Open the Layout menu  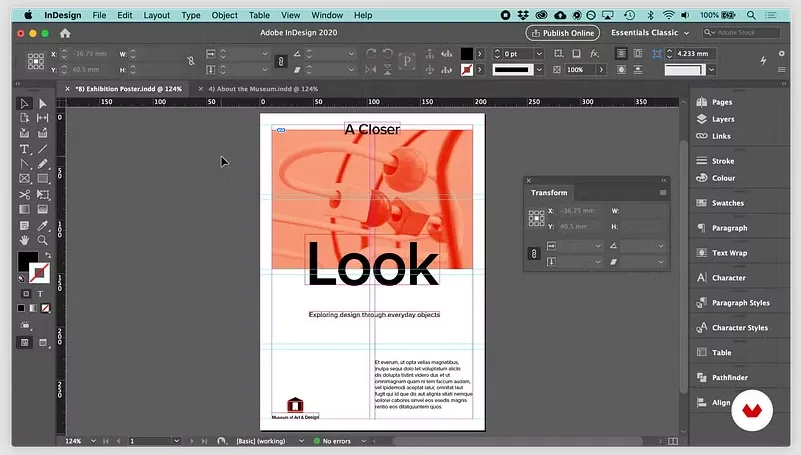pos(156,15)
